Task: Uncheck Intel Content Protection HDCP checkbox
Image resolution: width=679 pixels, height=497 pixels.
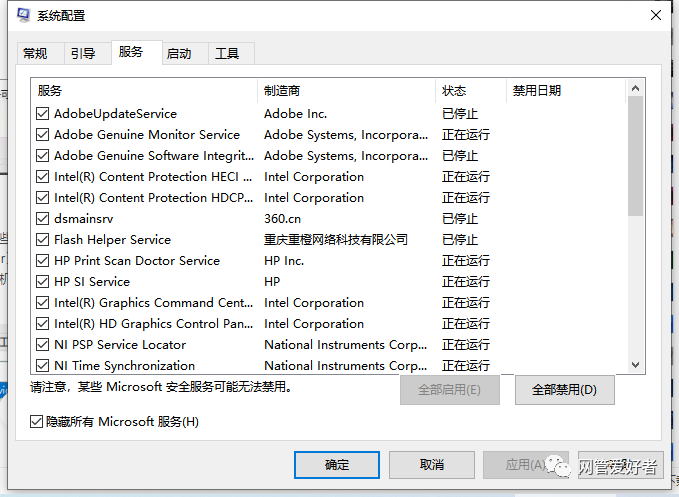Action: click(42, 198)
